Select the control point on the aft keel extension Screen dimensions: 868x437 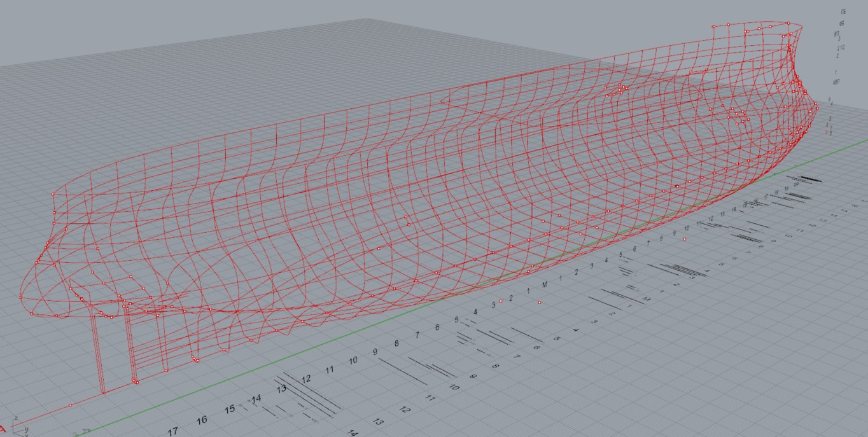70,405
